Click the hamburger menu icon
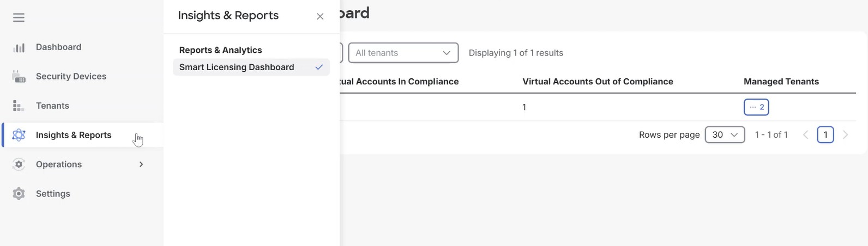 (19, 18)
